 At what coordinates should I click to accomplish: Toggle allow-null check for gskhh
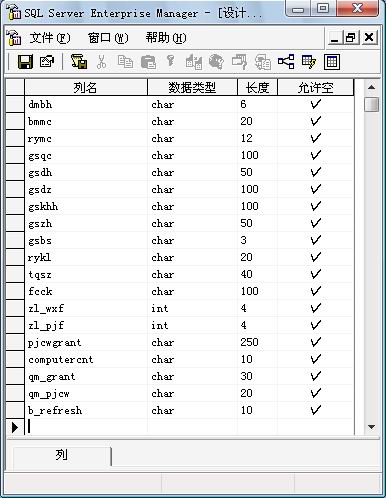315,206
